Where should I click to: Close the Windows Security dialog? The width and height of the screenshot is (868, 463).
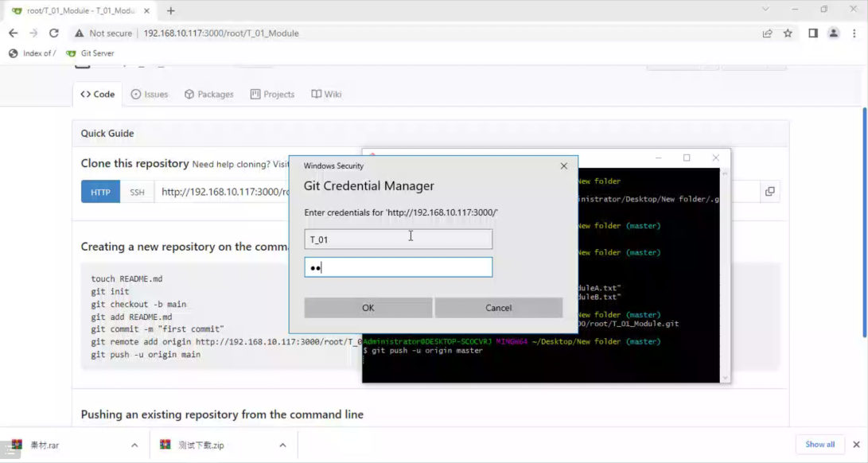coord(563,165)
